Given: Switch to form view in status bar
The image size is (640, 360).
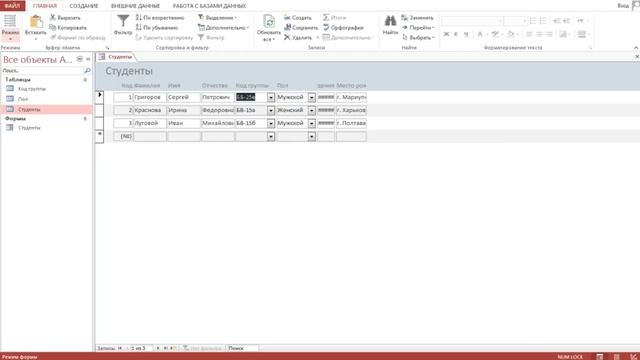Looking at the screenshot, I should 600,357.
